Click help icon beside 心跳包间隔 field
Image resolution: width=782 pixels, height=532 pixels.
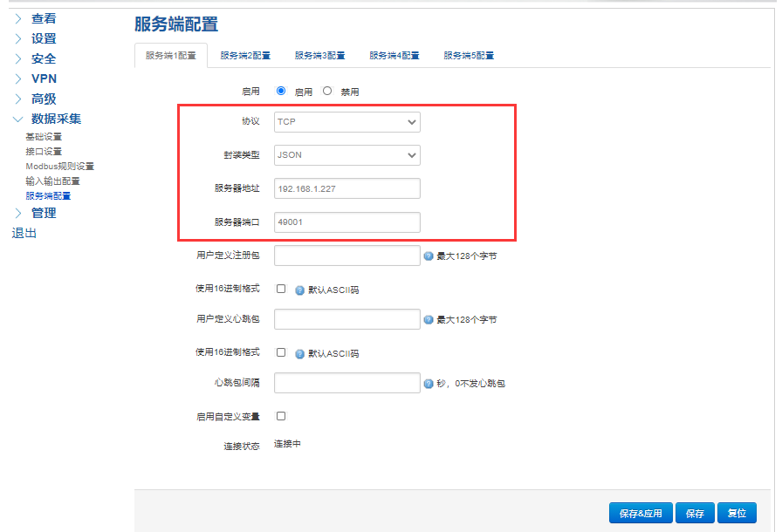tap(429, 384)
